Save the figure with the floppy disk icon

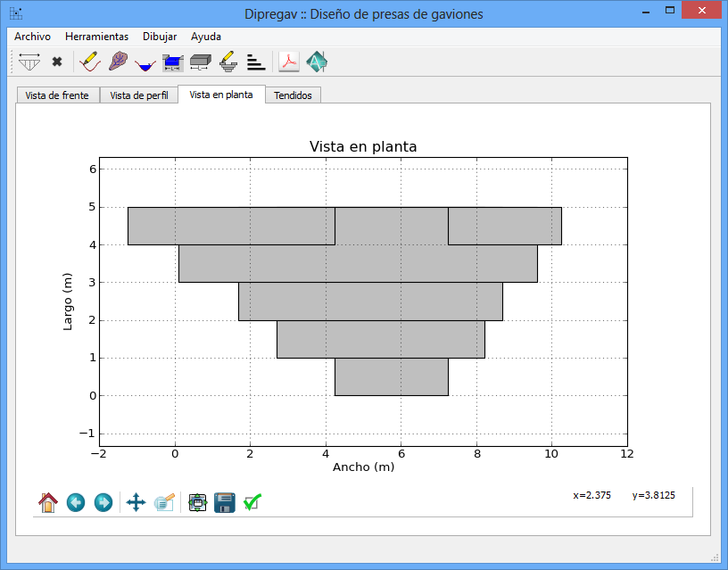tap(224, 503)
